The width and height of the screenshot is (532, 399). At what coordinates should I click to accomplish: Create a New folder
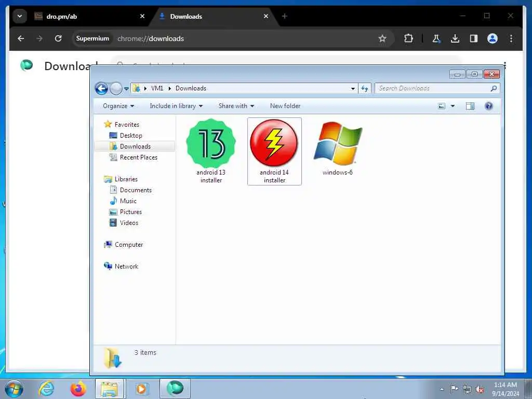[x=285, y=106]
